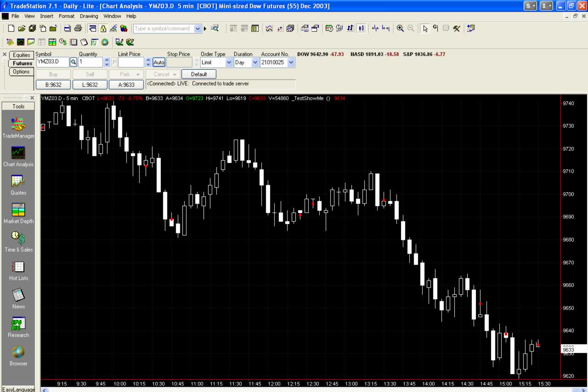Click the hammer and wrench tools icon
The width and height of the screenshot is (588, 392).
tap(457, 28)
